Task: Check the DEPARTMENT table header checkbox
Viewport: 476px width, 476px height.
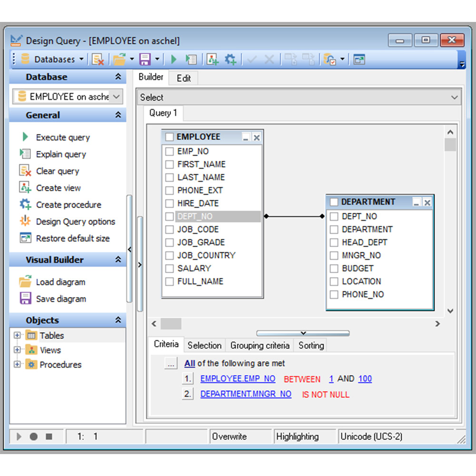Action: tap(334, 202)
